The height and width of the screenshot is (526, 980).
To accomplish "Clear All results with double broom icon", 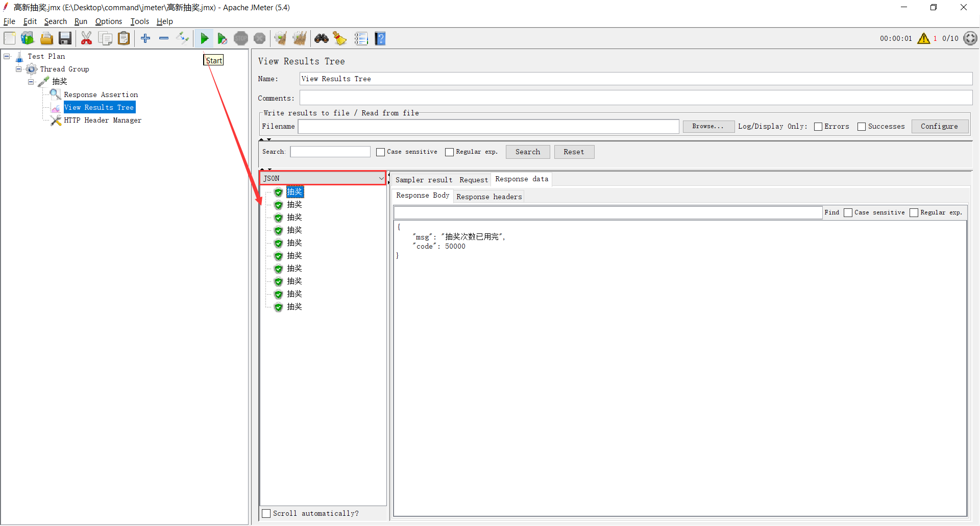I will pos(300,38).
